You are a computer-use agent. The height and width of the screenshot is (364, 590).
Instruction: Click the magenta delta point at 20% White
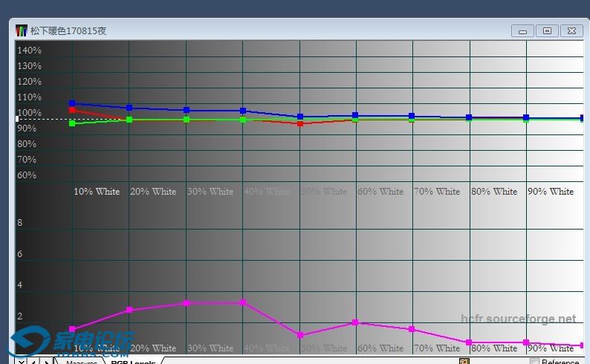(x=129, y=310)
